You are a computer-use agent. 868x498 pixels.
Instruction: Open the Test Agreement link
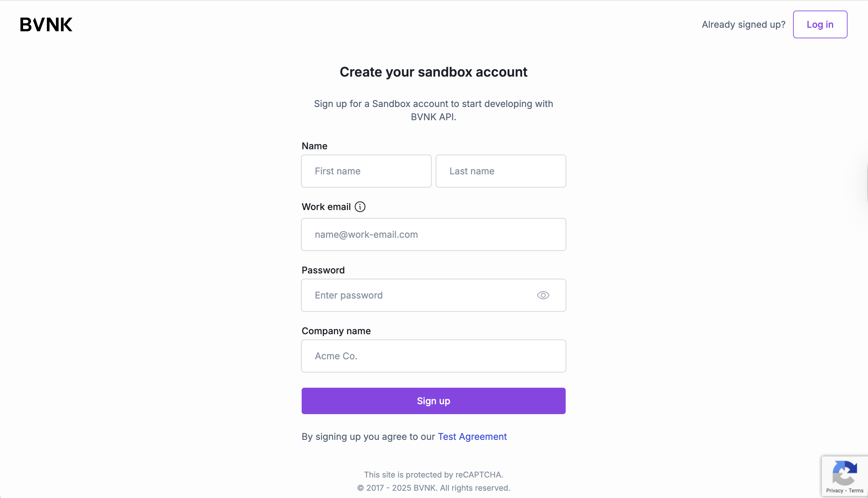472,437
